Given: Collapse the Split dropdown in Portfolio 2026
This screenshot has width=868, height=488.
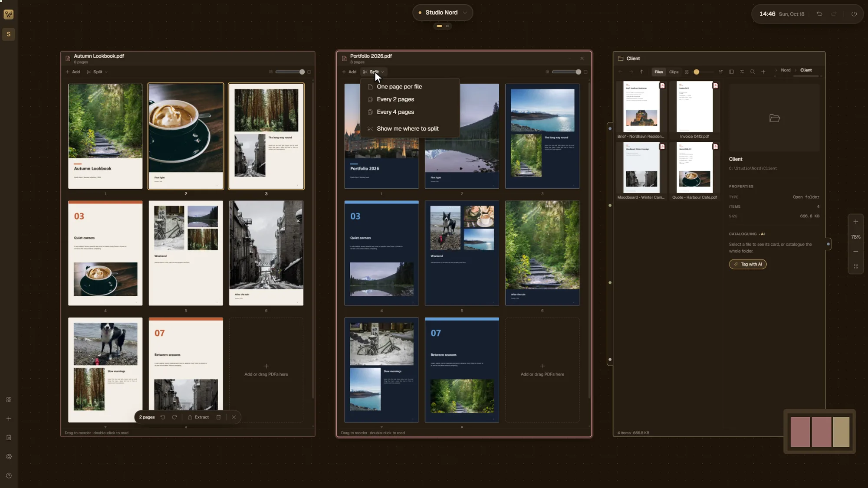Looking at the screenshot, I should click(374, 72).
